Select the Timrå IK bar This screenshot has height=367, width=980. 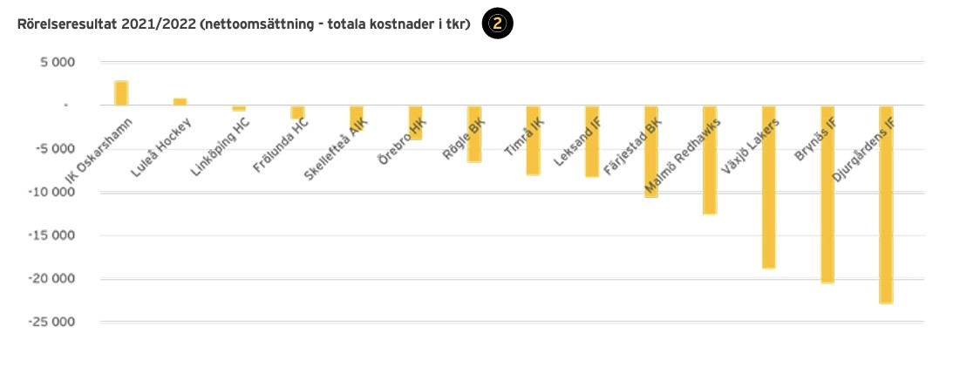pos(534,140)
